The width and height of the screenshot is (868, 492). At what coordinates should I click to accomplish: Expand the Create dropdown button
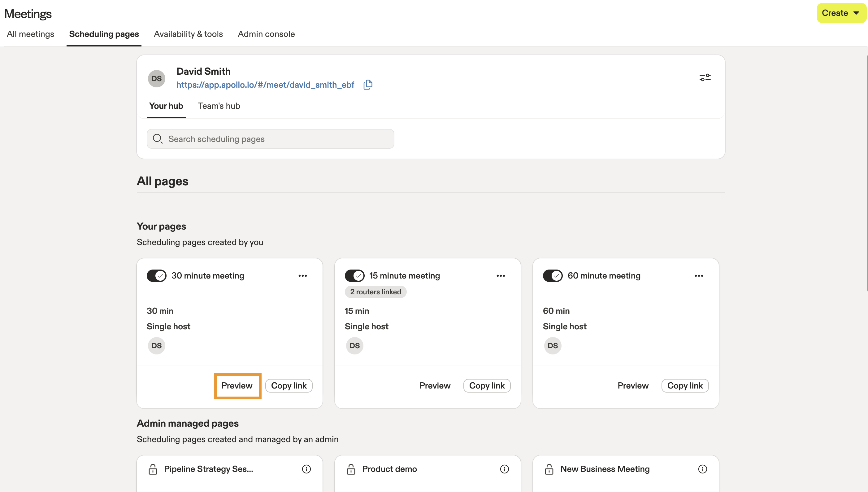click(841, 13)
